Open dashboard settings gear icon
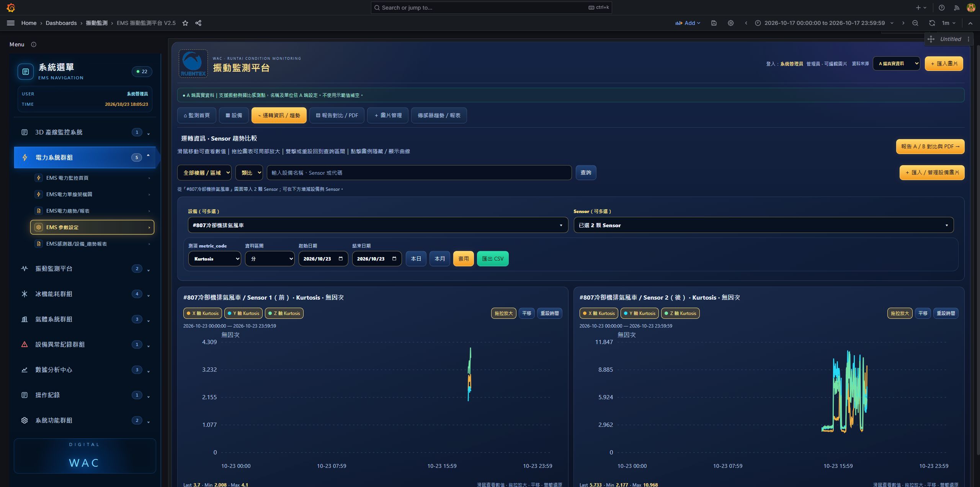 730,23
